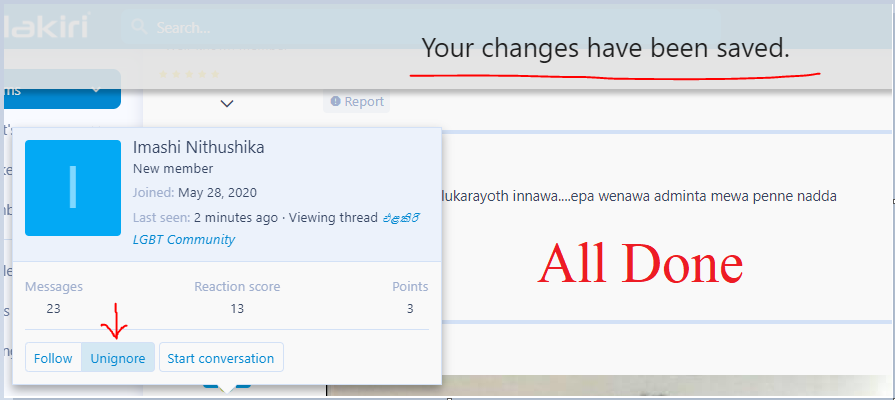Click the Elakiri logo
Screen dimensions: 895x400
pos(46,26)
